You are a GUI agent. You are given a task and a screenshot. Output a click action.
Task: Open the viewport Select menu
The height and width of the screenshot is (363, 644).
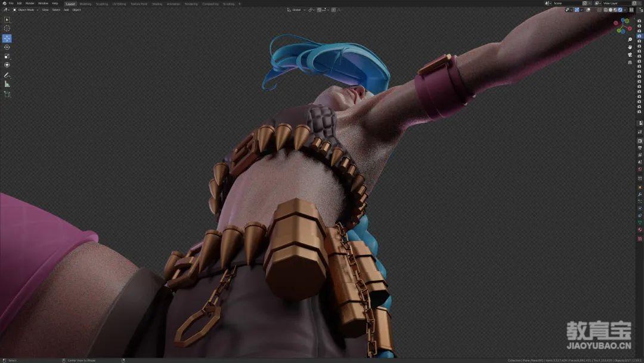(x=56, y=10)
